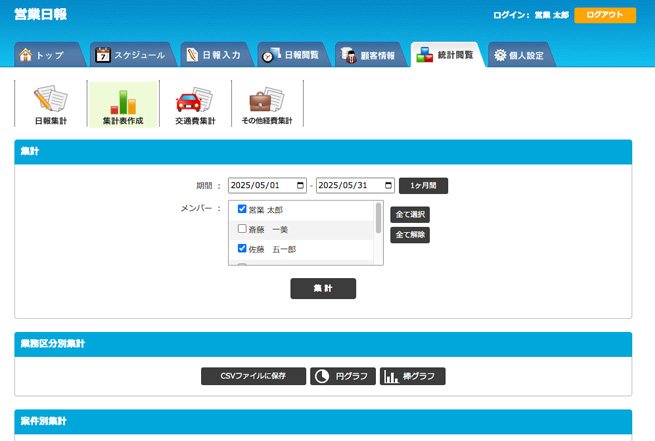This screenshot has width=655, height=441.
Task: Open the トップ tab
Action: point(49,55)
